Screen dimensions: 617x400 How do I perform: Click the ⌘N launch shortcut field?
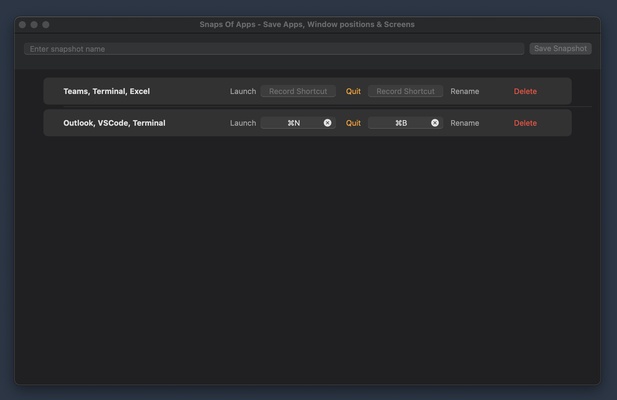click(293, 123)
